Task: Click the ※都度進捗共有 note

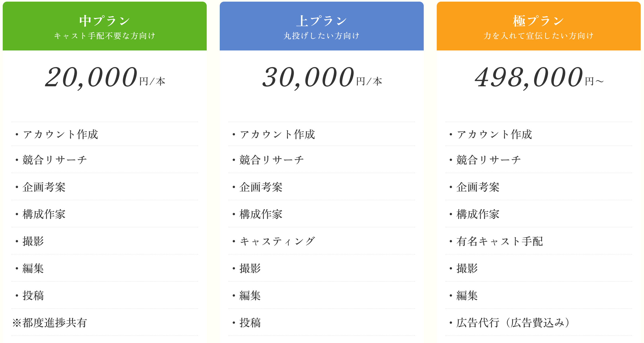Action: (50, 323)
